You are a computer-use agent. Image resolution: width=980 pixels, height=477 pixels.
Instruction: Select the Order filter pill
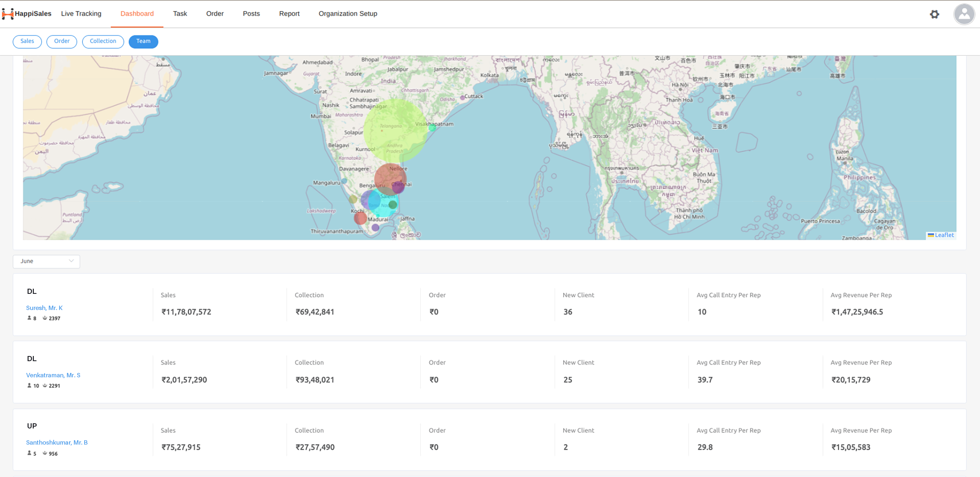coord(62,42)
